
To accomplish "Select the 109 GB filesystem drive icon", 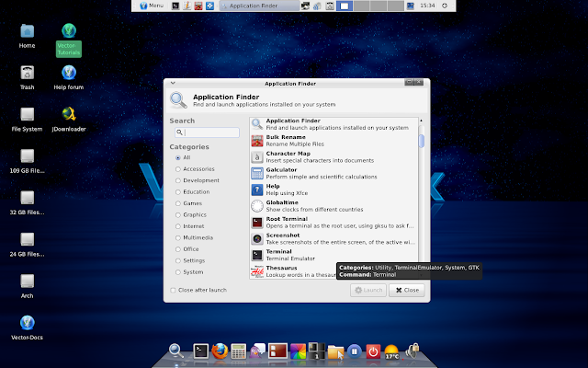I will 27,156.
